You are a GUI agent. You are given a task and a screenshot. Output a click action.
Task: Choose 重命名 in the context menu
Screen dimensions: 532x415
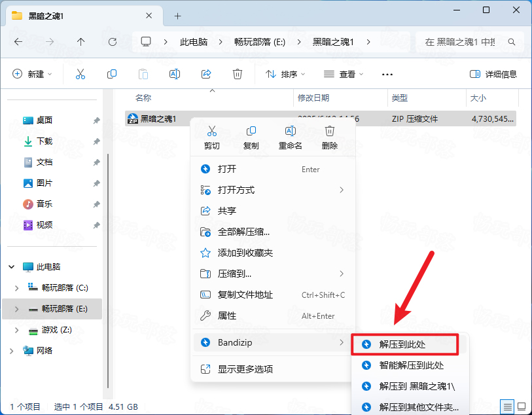tap(290, 137)
